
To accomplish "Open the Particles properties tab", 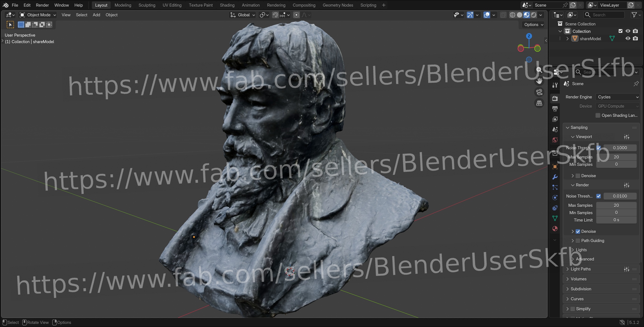I will (555, 187).
